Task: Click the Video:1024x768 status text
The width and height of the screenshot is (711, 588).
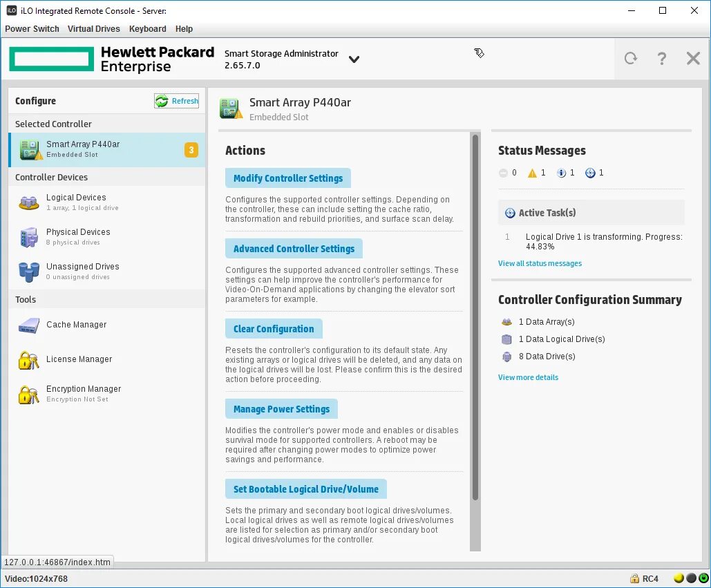Action: tap(36, 579)
